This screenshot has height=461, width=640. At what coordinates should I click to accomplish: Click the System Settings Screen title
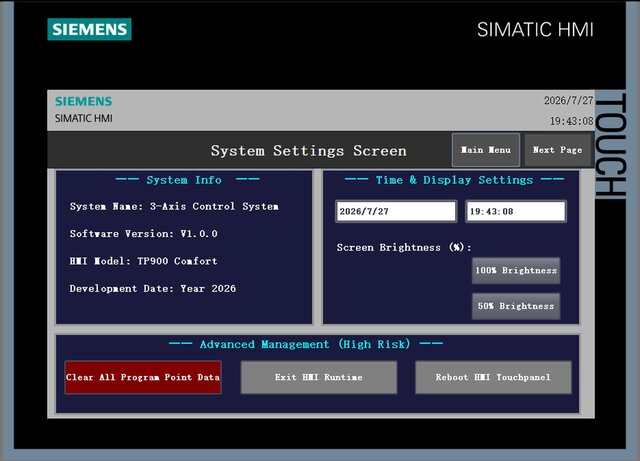(309, 151)
